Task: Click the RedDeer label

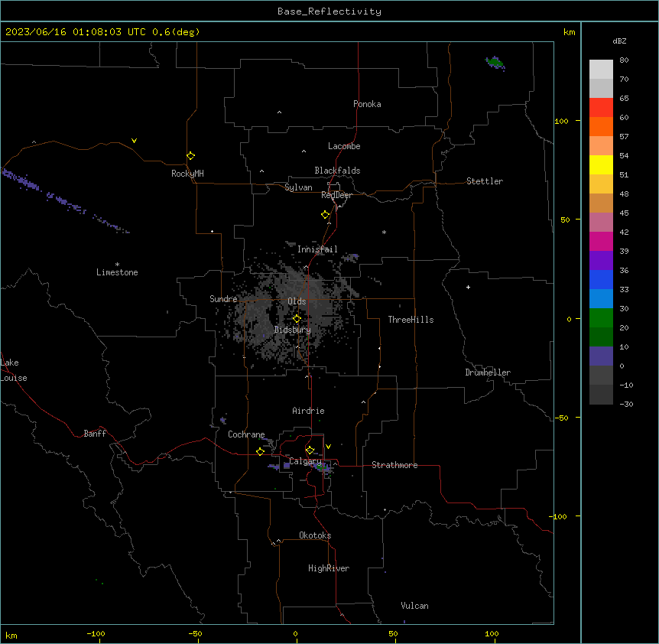Action: (336, 195)
